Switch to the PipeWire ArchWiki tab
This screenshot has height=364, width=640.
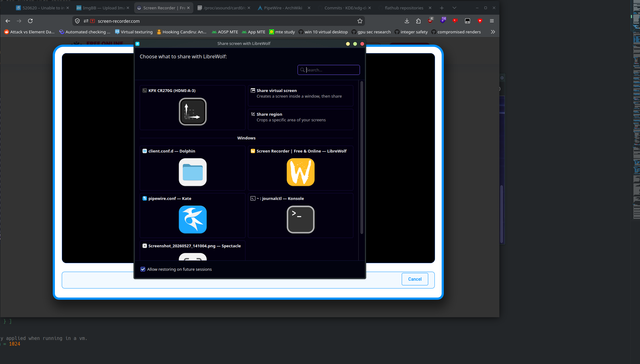[284, 8]
